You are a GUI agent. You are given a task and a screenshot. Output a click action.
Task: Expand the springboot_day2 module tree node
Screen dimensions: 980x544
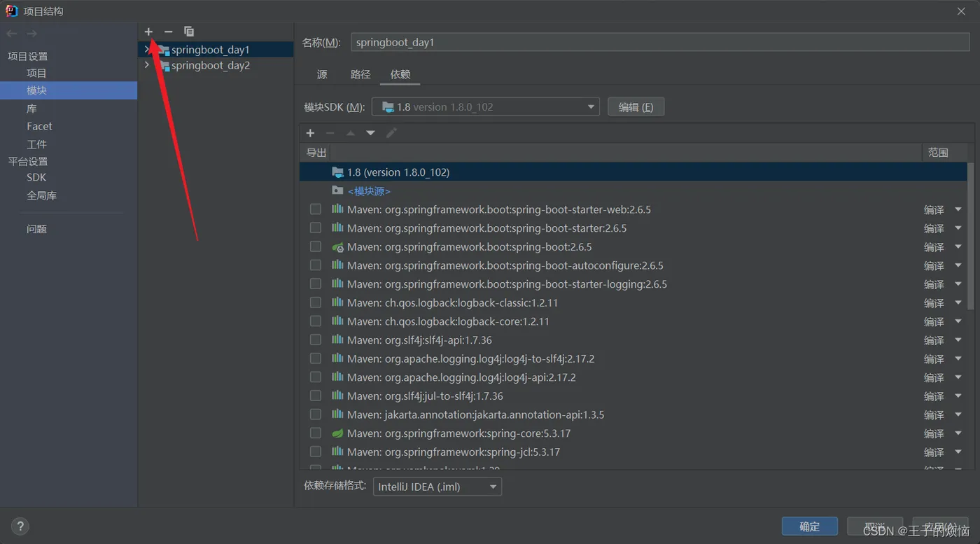click(146, 65)
